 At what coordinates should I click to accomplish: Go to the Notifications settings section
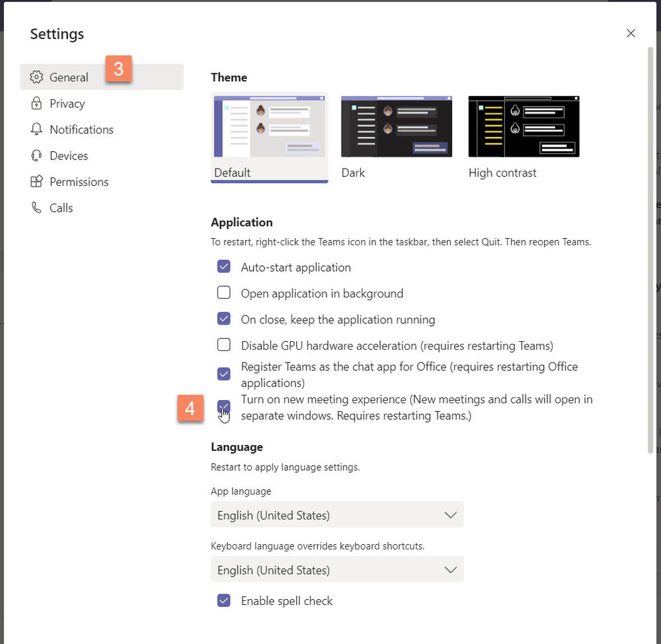(x=81, y=130)
